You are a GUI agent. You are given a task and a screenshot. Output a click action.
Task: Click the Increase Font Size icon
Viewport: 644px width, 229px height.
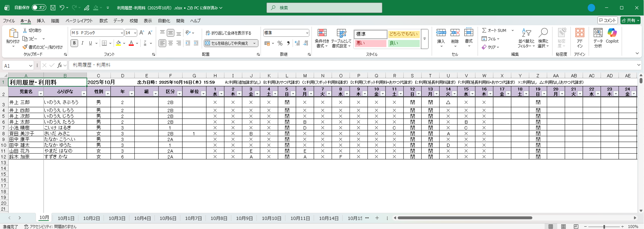(142, 33)
